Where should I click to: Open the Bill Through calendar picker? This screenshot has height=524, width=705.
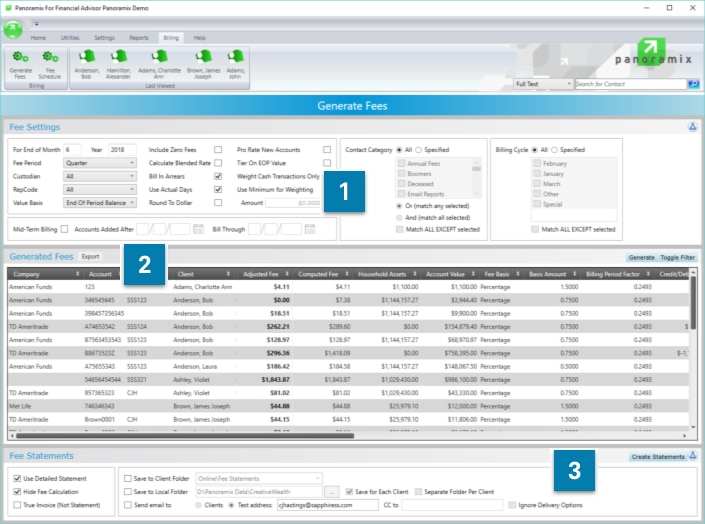pos(310,229)
